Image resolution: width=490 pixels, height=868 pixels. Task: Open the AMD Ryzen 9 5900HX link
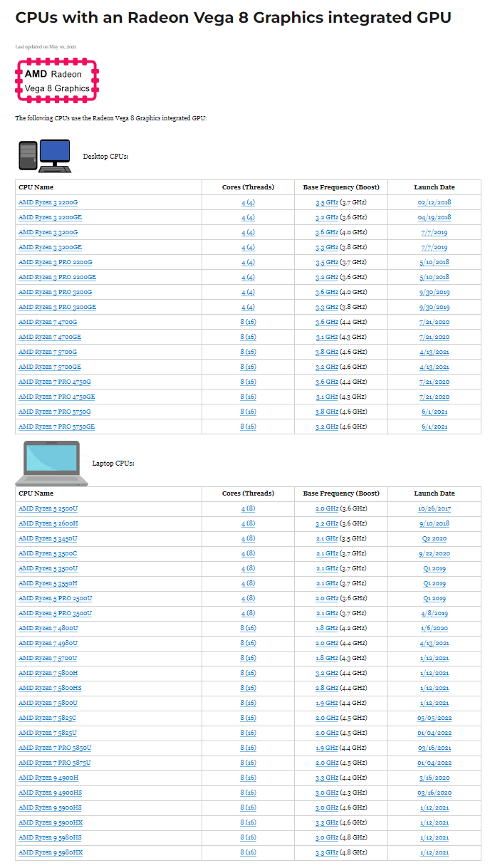51,823
